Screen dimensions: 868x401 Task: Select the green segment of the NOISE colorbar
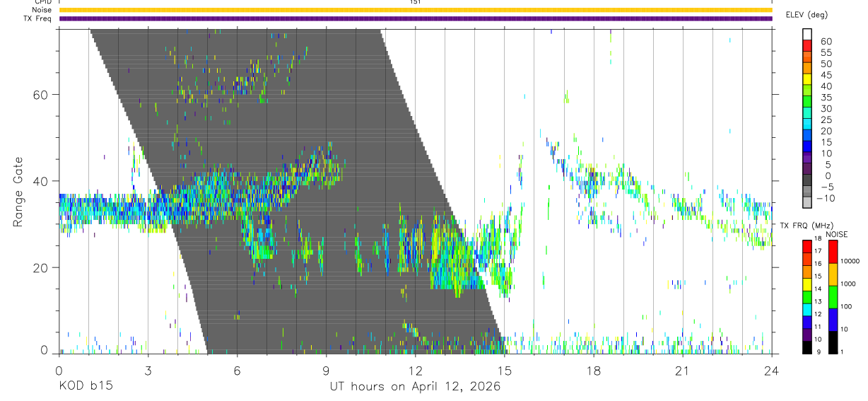click(833, 297)
